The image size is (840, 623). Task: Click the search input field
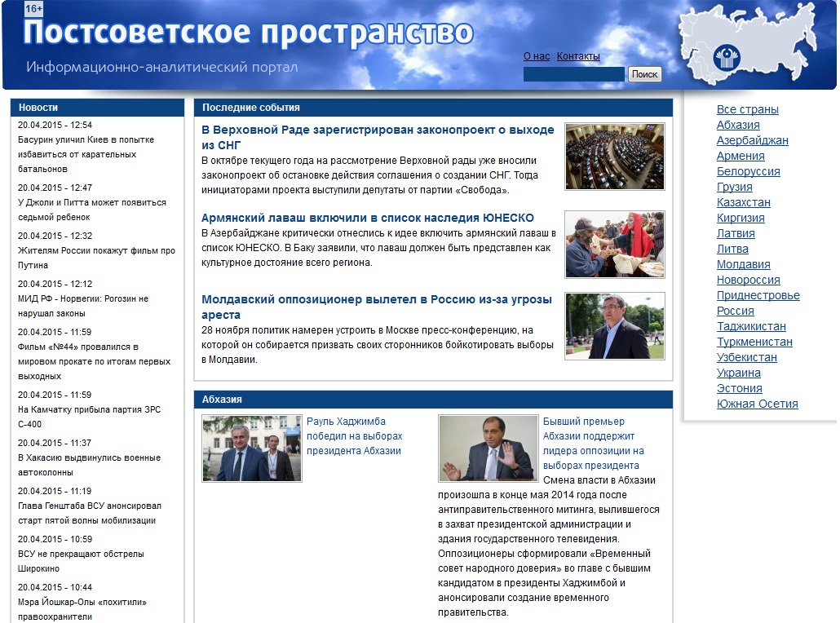(x=574, y=74)
